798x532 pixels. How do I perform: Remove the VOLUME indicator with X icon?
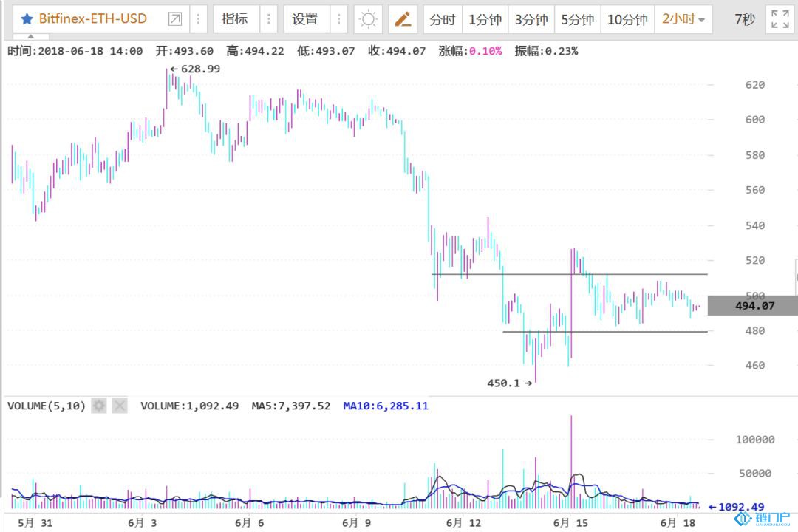coord(120,406)
